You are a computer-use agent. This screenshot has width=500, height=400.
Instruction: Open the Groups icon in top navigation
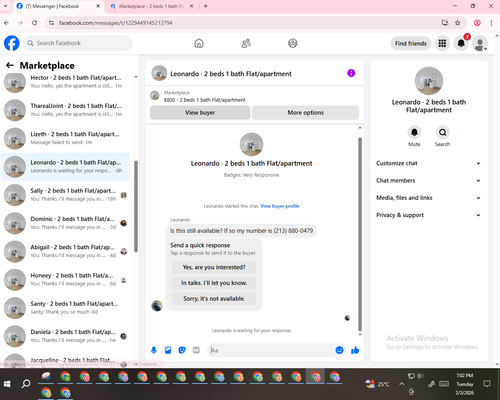tap(293, 43)
